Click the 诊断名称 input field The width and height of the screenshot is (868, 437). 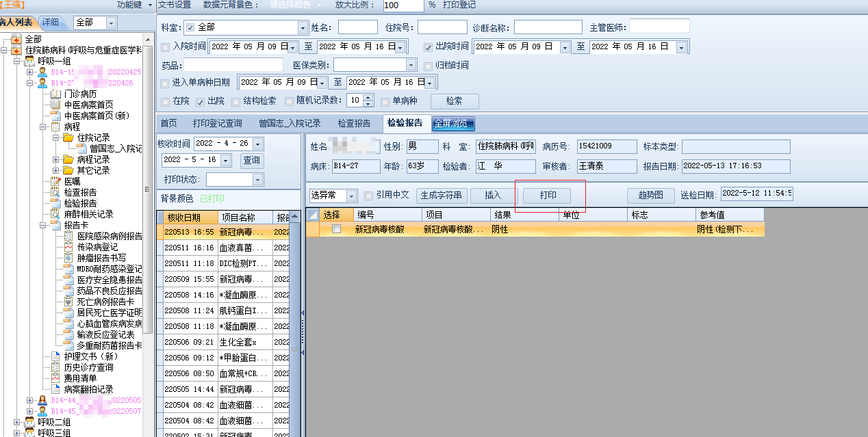pyautogui.click(x=548, y=27)
